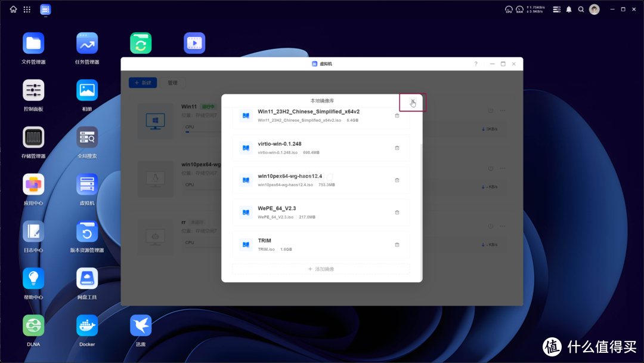
Task: Delete the win10pex64-wg-haos12.4 image
Action: (397, 180)
